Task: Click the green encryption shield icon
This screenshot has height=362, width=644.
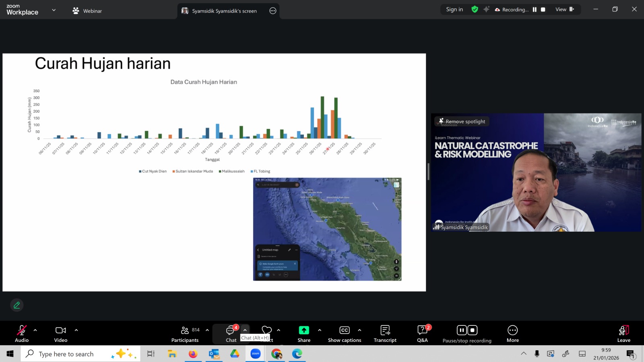Action: pyautogui.click(x=475, y=9)
